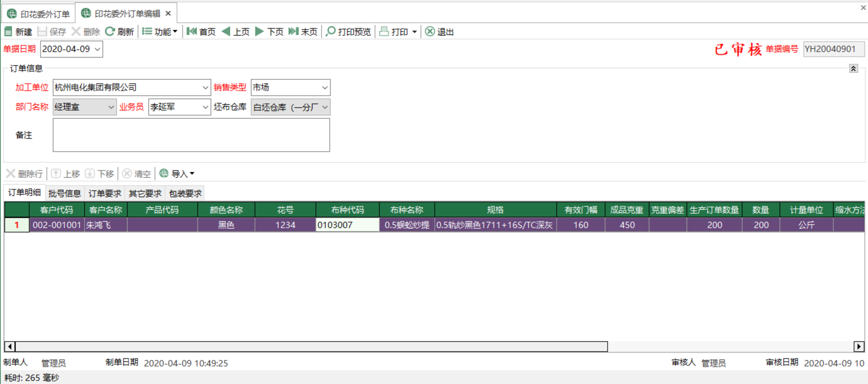This screenshot has height=384, width=868.
Task: Click the horizontal scrollbar thumb
Action: click(311, 347)
